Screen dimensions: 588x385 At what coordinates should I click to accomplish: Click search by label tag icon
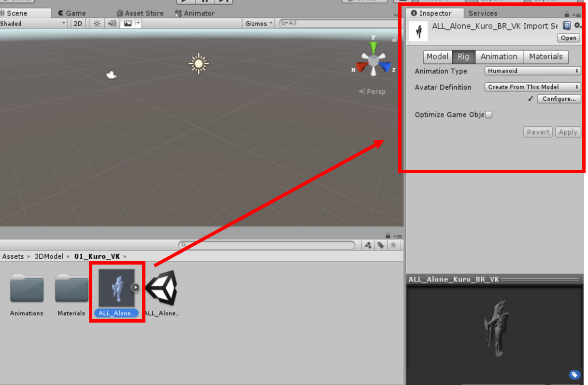coord(381,245)
